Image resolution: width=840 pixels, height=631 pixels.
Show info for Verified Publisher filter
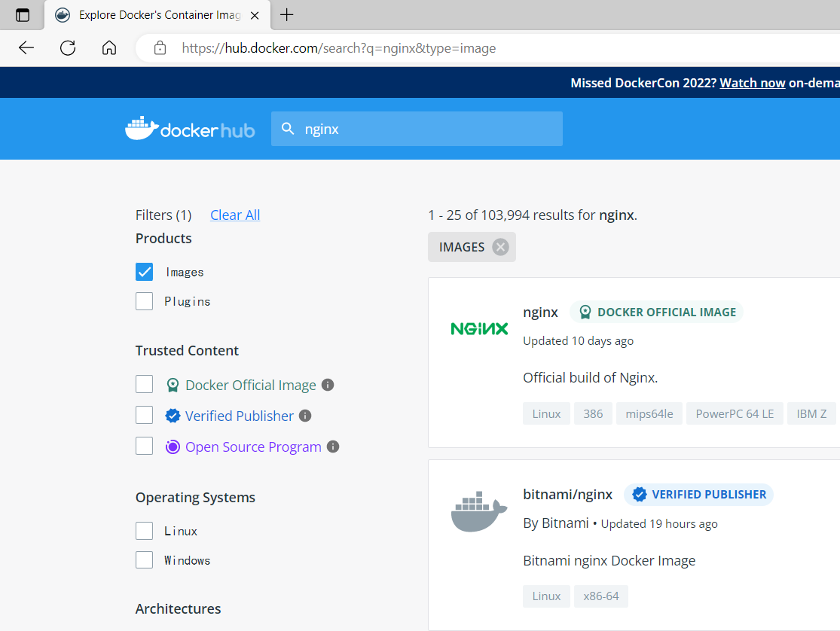[x=305, y=416]
